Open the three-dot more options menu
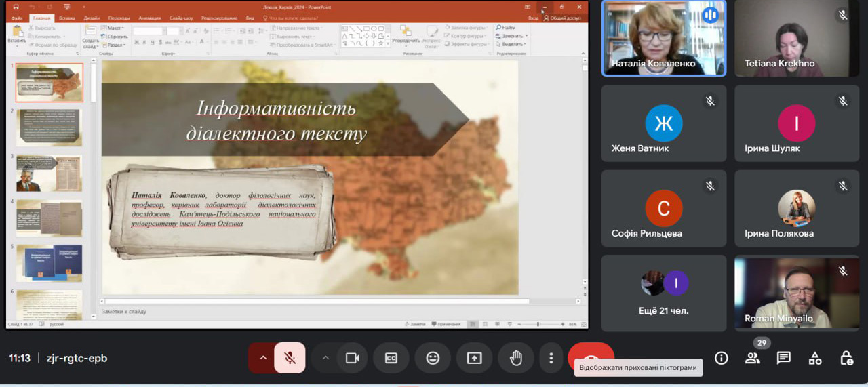Viewport: 868px width, 387px height. (551, 359)
